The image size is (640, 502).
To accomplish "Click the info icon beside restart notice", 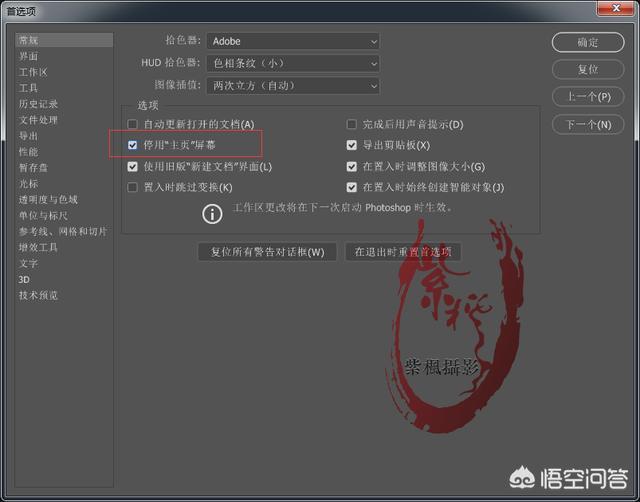I will click(x=212, y=213).
